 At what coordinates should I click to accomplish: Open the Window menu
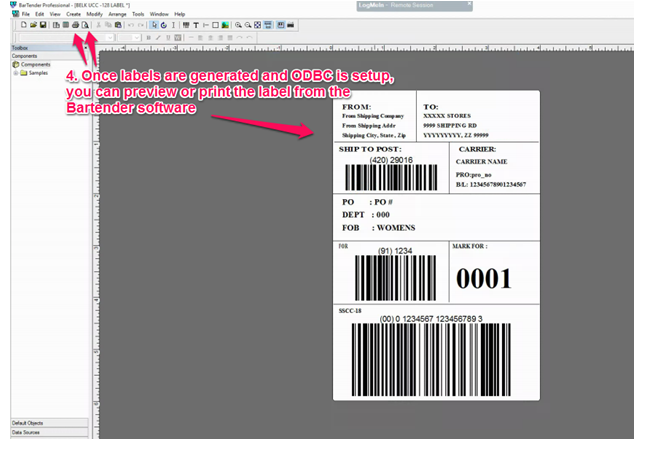[159, 14]
